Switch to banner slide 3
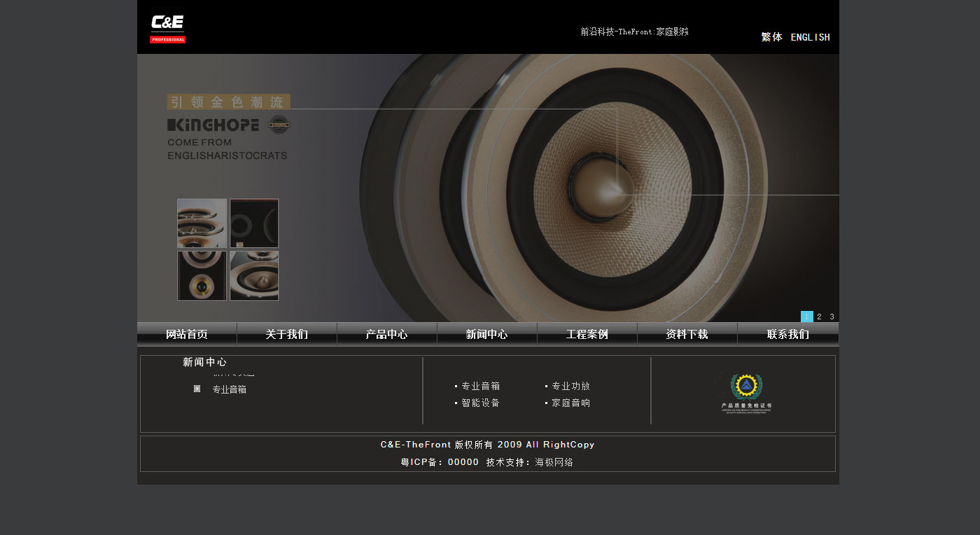 click(832, 317)
